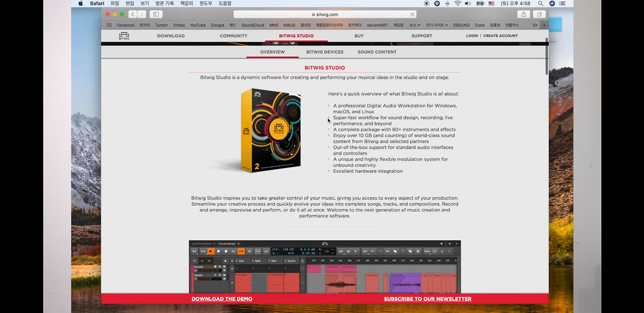Screen dimensions: 644x313
Task: Open the Vimeo bookmark
Action: click(x=179, y=25)
